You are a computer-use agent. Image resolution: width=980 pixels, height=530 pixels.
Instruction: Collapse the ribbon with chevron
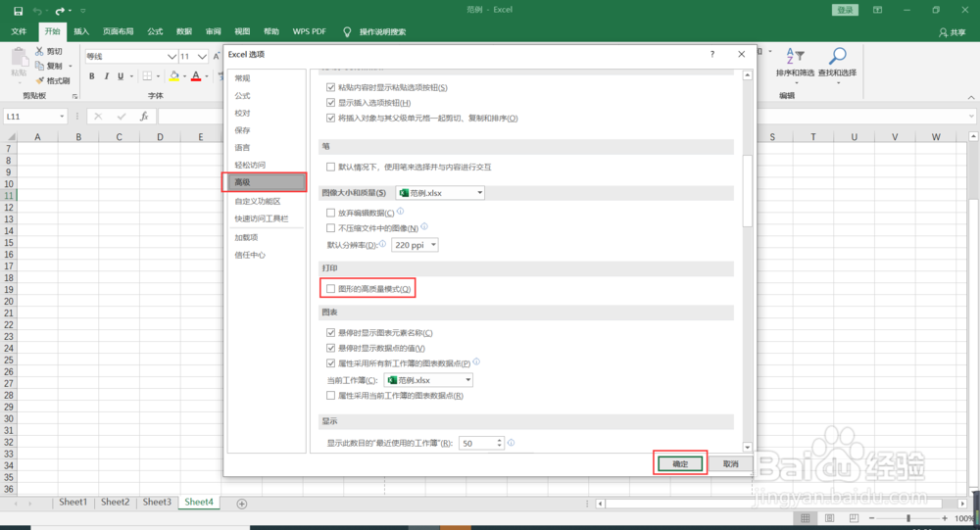coord(970,97)
